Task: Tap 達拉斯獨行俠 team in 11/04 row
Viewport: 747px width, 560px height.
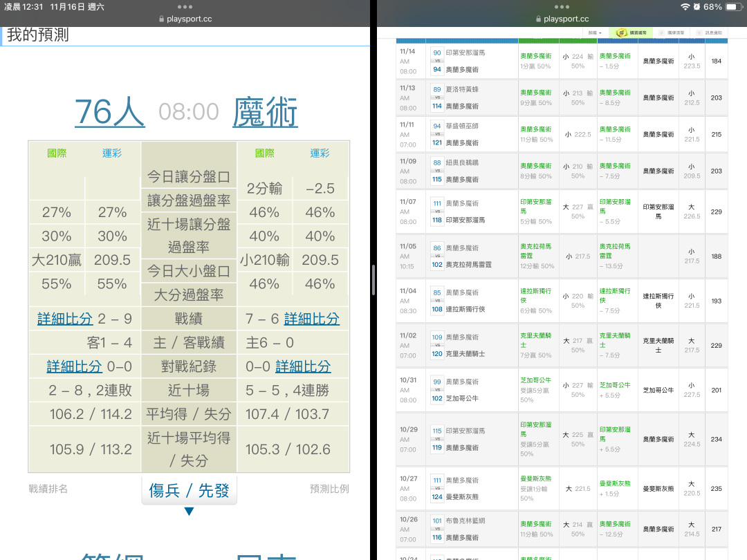Action: pos(465,310)
